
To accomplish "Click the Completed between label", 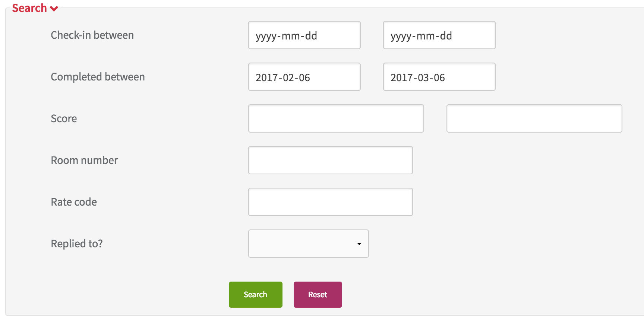I will click(x=98, y=77).
